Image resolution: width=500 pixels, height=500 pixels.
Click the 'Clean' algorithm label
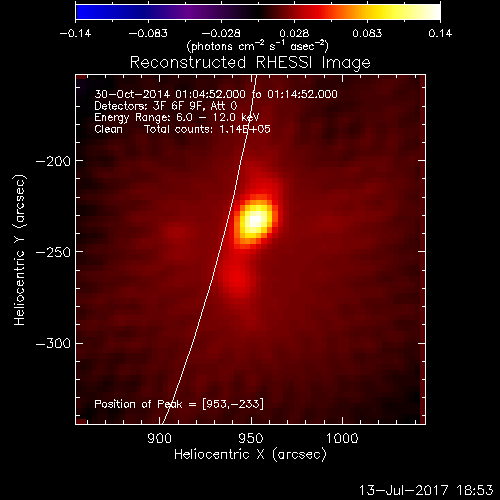[x=108, y=129]
